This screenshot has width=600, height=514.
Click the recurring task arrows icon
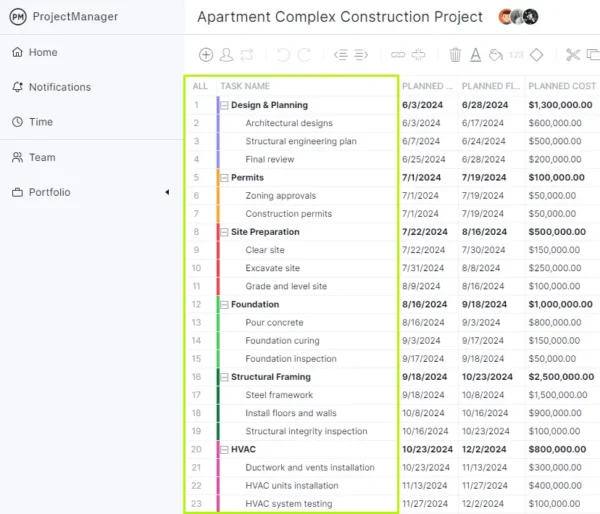pos(247,55)
